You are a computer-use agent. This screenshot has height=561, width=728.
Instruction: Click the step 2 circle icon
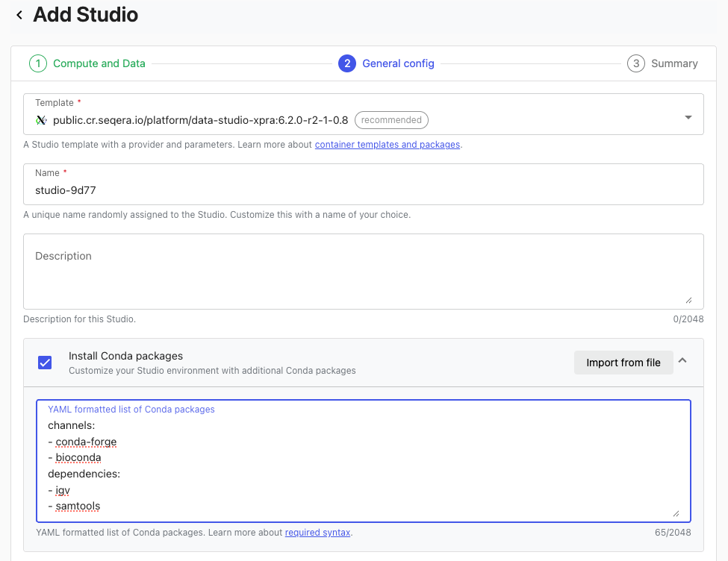pyautogui.click(x=346, y=63)
